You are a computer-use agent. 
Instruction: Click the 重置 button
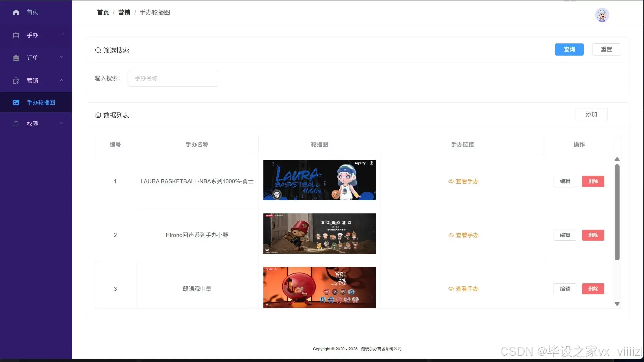pos(606,49)
